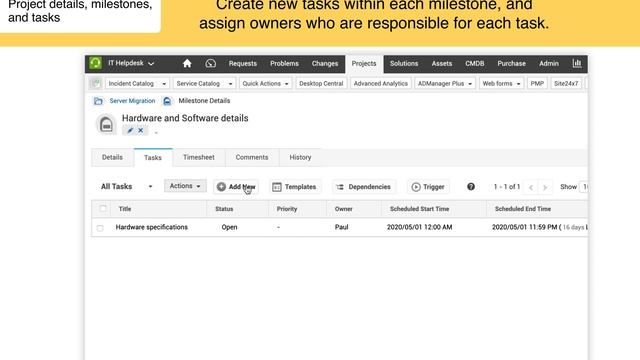
Task: Click the Desktop Central button
Action: click(321, 83)
